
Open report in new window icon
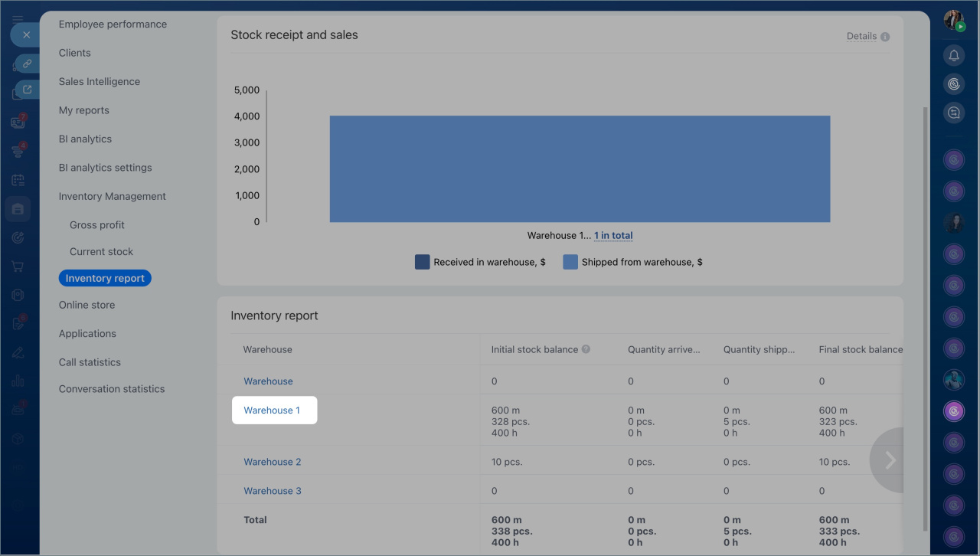pyautogui.click(x=27, y=90)
